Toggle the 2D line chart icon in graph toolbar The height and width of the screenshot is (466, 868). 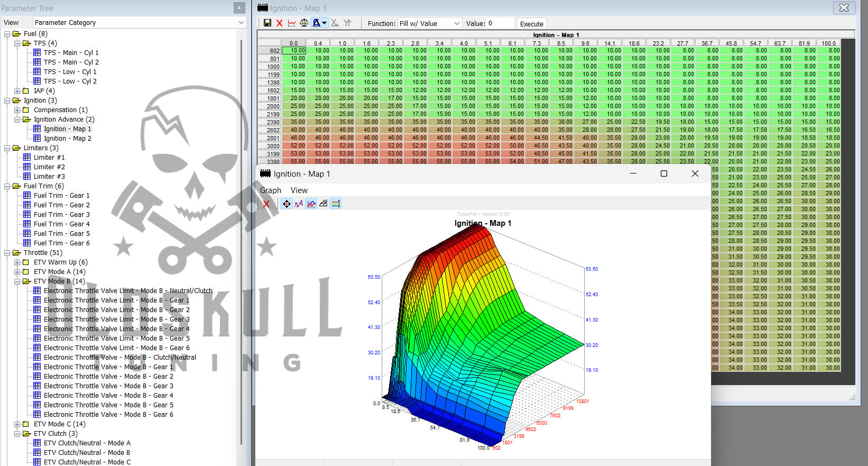[311, 204]
